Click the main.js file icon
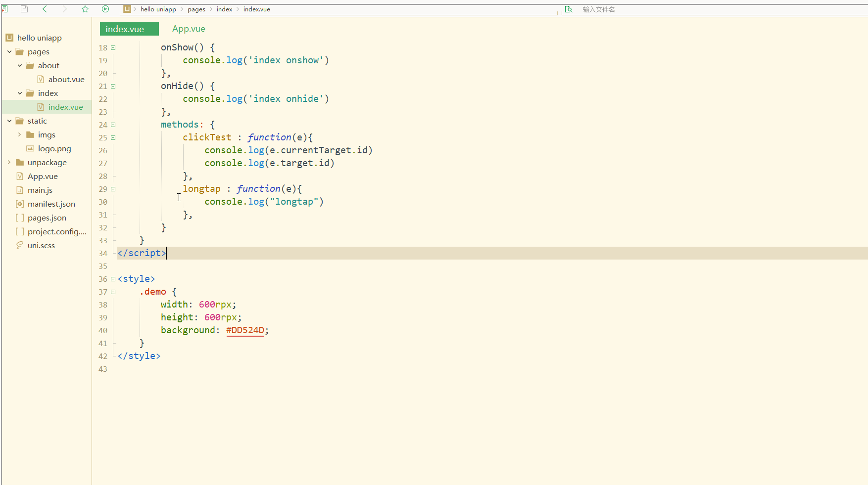 point(20,190)
